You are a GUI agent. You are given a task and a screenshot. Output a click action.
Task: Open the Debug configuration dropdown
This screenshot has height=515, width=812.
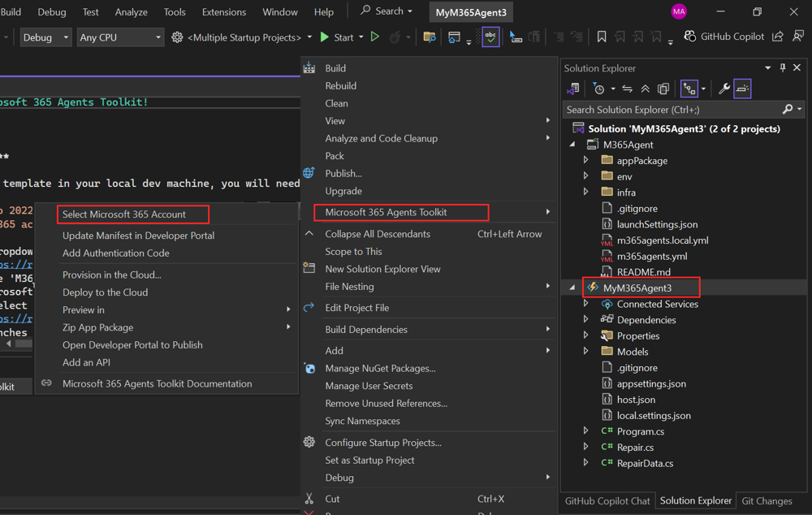coord(47,37)
